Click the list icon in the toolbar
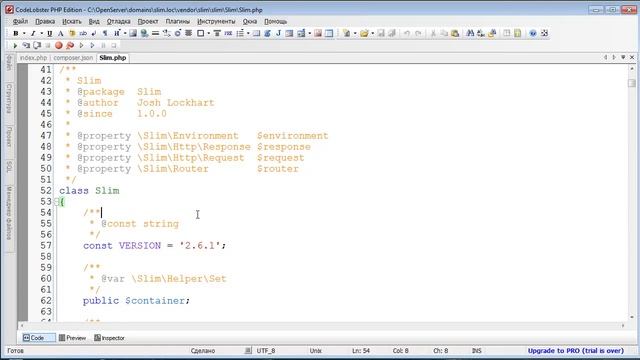 240,33
